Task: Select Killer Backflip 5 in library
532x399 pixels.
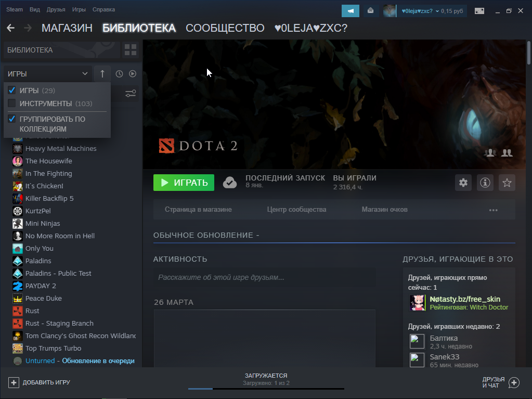Action: pos(49,199)
